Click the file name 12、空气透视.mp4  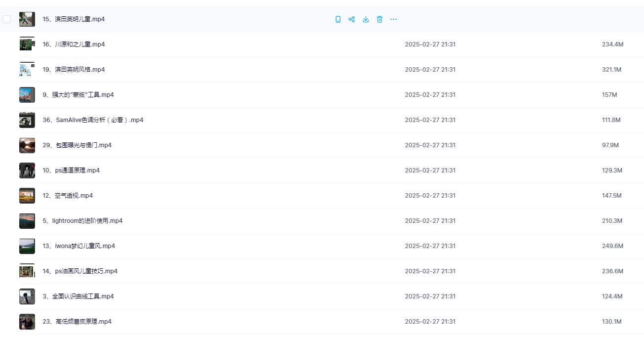(x=68, y=196)
